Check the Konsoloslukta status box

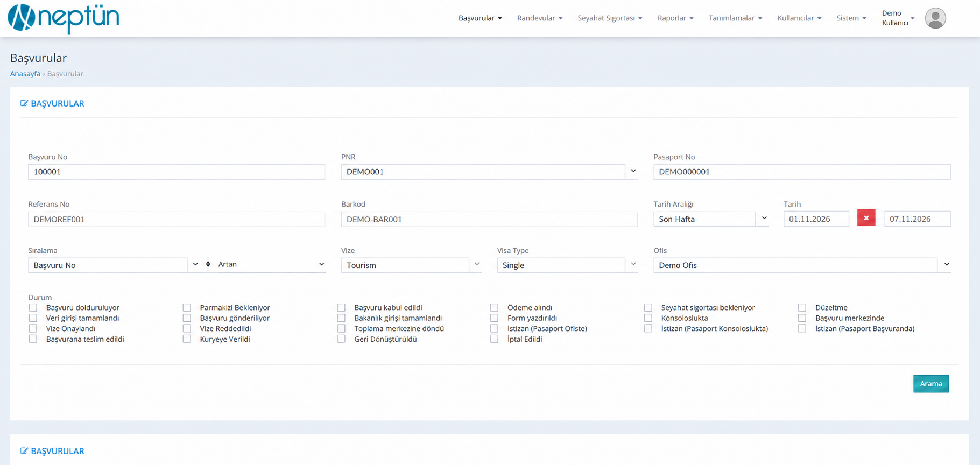tap(648, 318)
